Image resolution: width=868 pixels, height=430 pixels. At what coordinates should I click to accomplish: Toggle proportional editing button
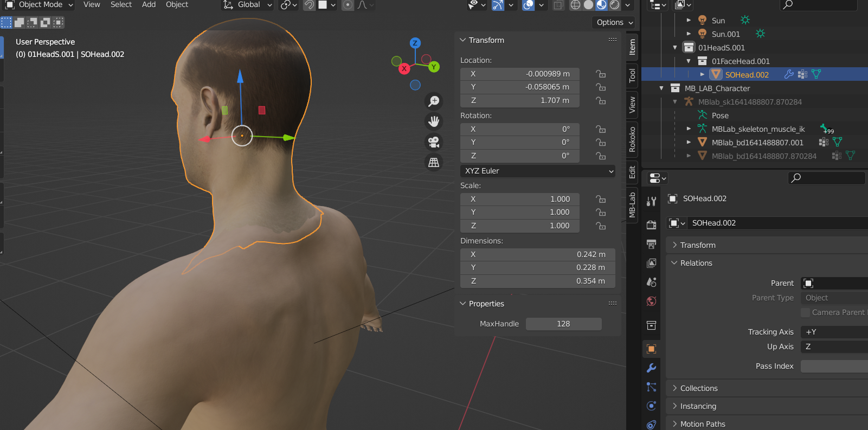click(348, 5)
